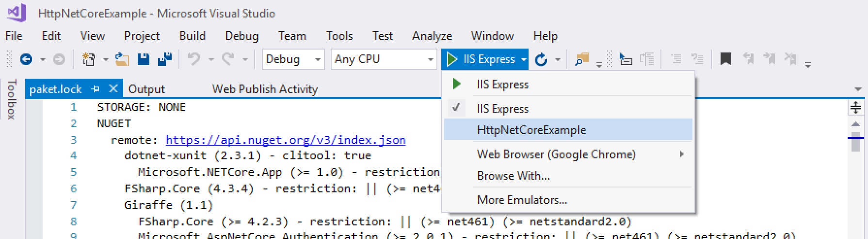868x239 pixels.
Task: Click the Clear Bookmarks icon
Action: (790, 59)
